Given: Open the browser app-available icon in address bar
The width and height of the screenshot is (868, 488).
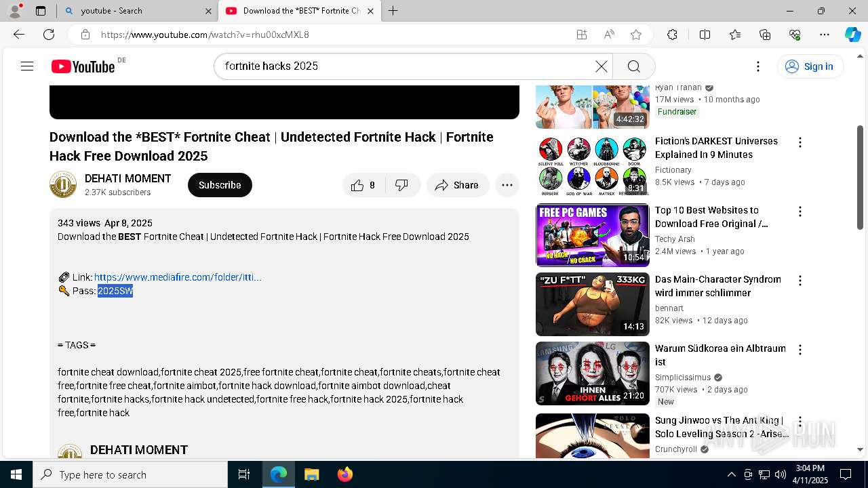Looking at the screenshot, I should pos(581,35).
